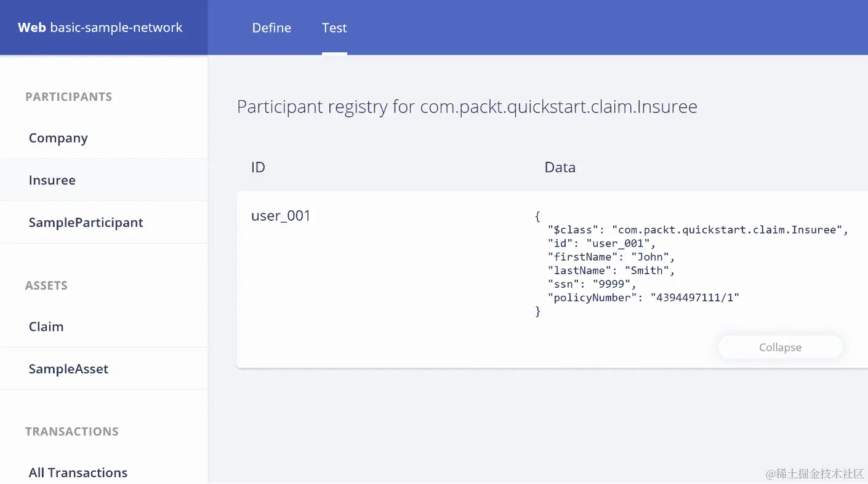Screen dimensions: 868x484
Task: Collapse the user_001 record
Action: pos(780,347)
